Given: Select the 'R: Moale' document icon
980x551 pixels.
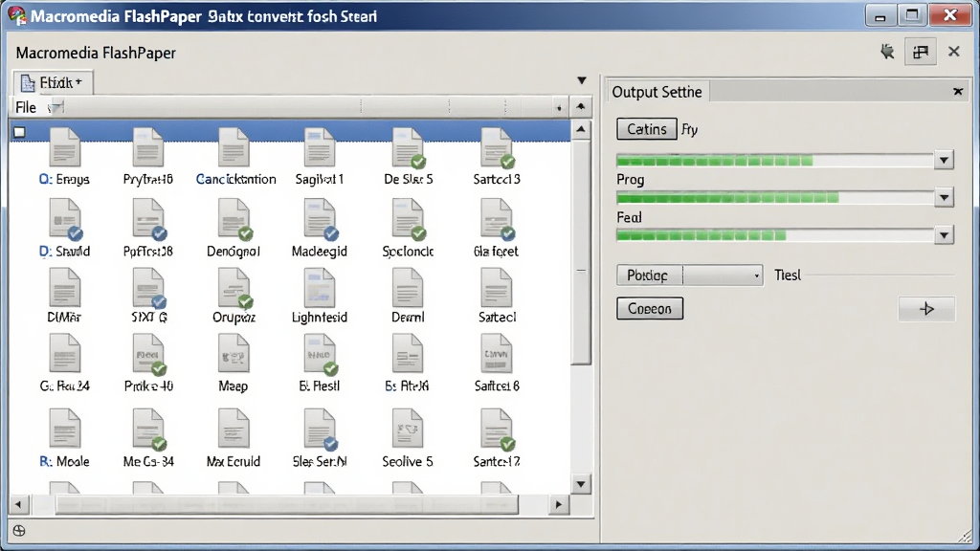Looking at the screenshot, I should tap(64, 429).
